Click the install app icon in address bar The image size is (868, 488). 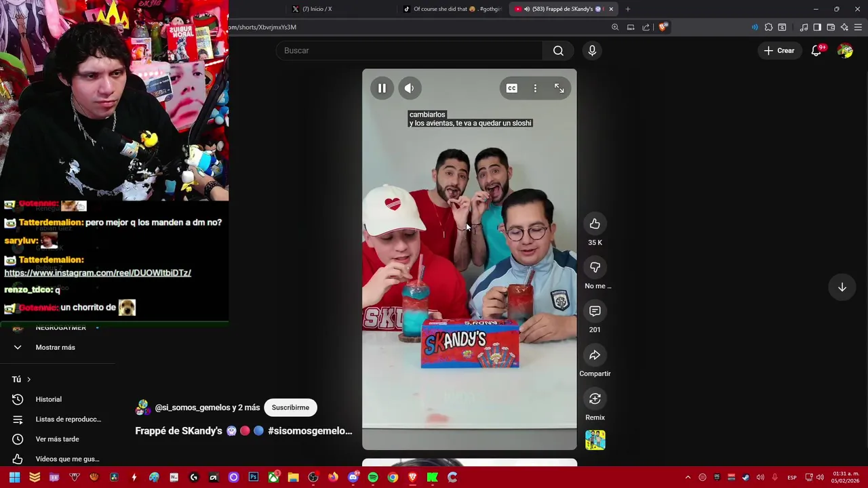click(631, 27)
